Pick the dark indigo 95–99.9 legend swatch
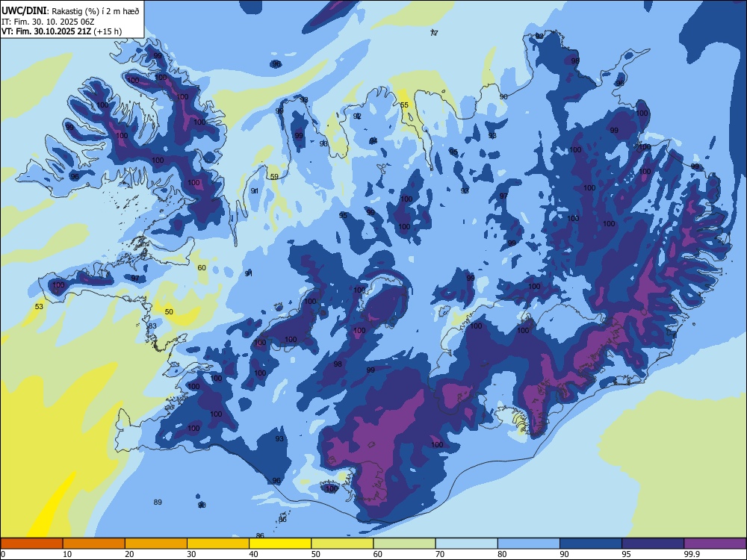Image resolution: width=747 pixels, height=560 pixels. [653, 544]
